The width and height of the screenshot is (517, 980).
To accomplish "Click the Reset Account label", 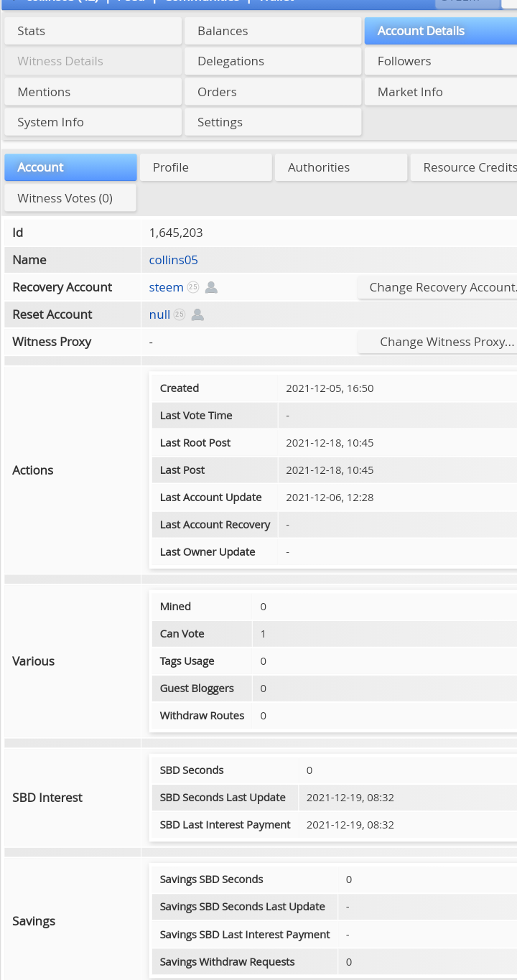I will coord(52,314).
